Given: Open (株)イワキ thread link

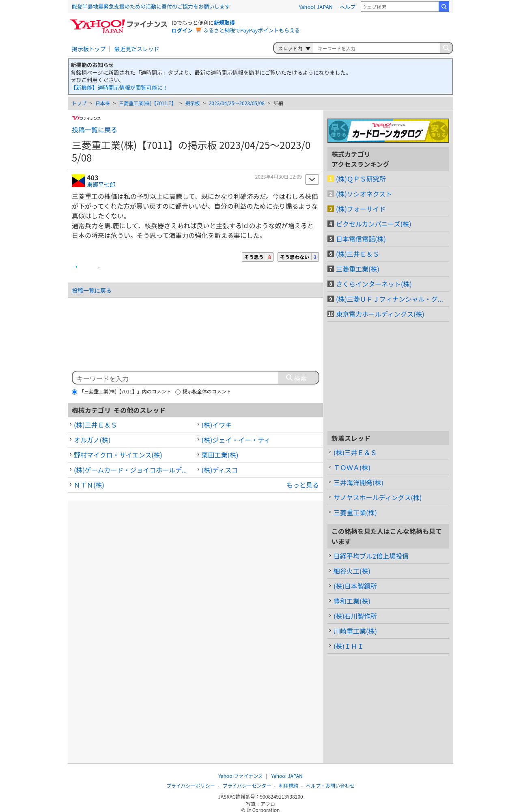Looking at the screenshot, I should point(216,425).
